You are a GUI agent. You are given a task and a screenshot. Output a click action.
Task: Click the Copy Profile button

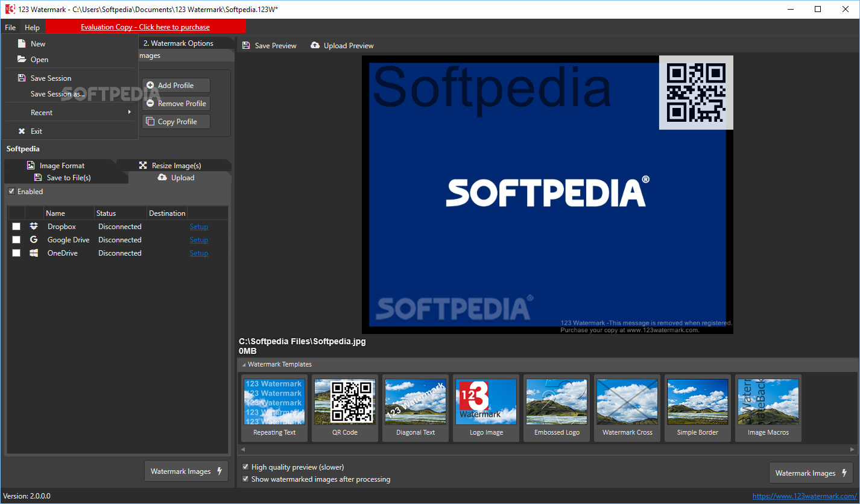pos(176,122)
